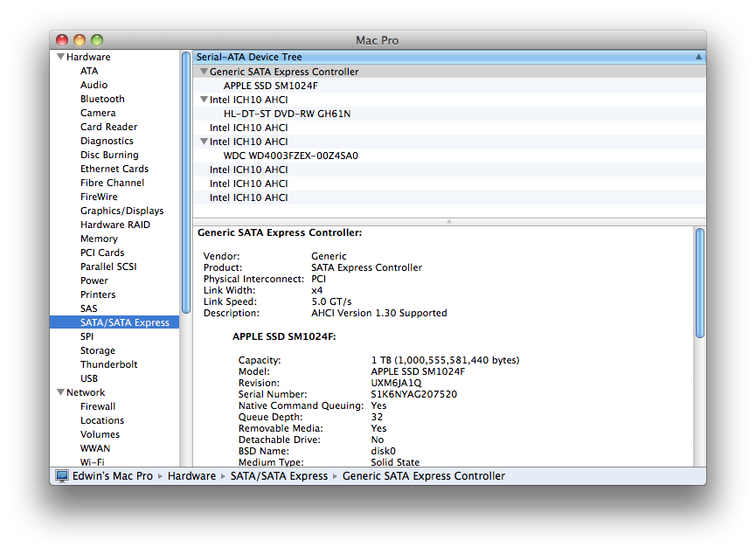Click the yellow minimize window button
Viewport: 756px width, 554px height.
click(x=80, y=40)
